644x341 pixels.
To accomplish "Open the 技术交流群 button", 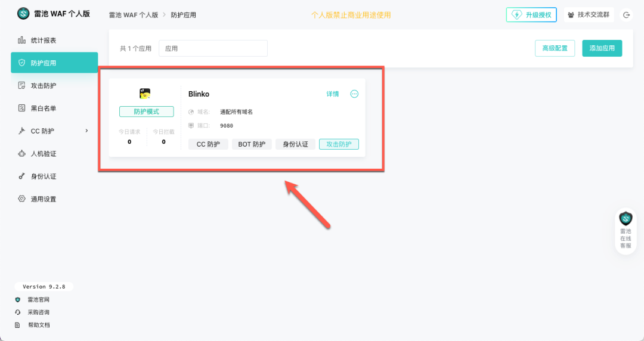I will (589, 15).
